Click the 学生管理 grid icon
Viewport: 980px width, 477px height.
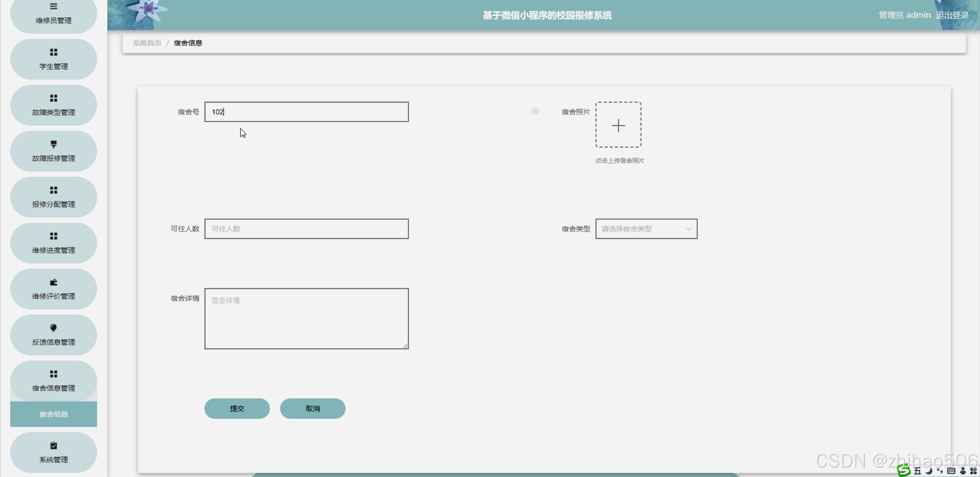click(x=54, y=52)
